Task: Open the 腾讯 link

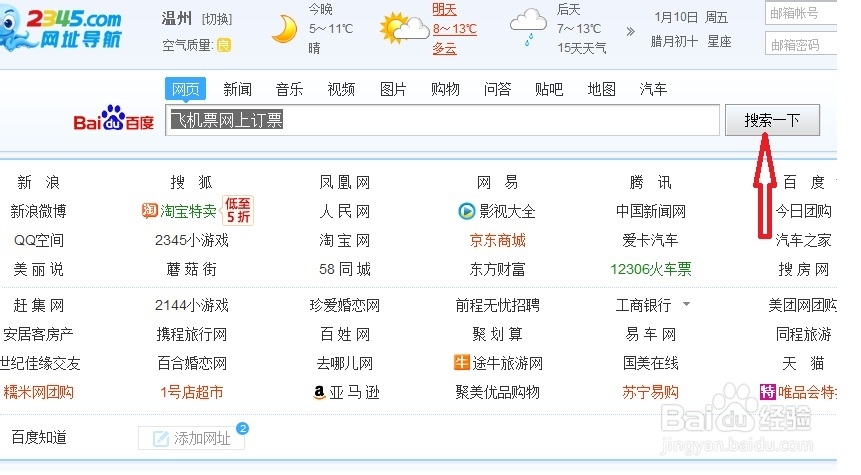Action: [651, 182]
